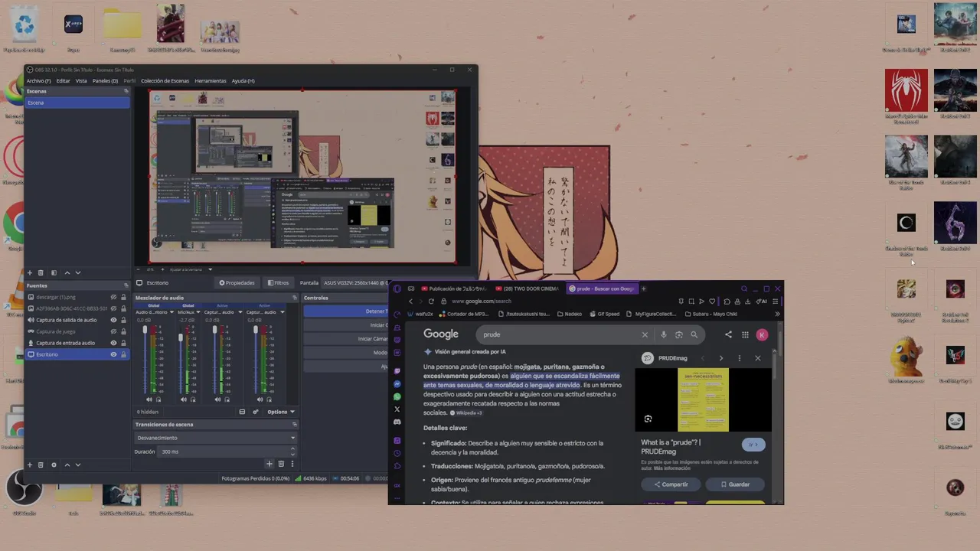Add a scene transition plus icon
Image resolution: width=980 pixels, height=551 pixels.
click(269, 464)
